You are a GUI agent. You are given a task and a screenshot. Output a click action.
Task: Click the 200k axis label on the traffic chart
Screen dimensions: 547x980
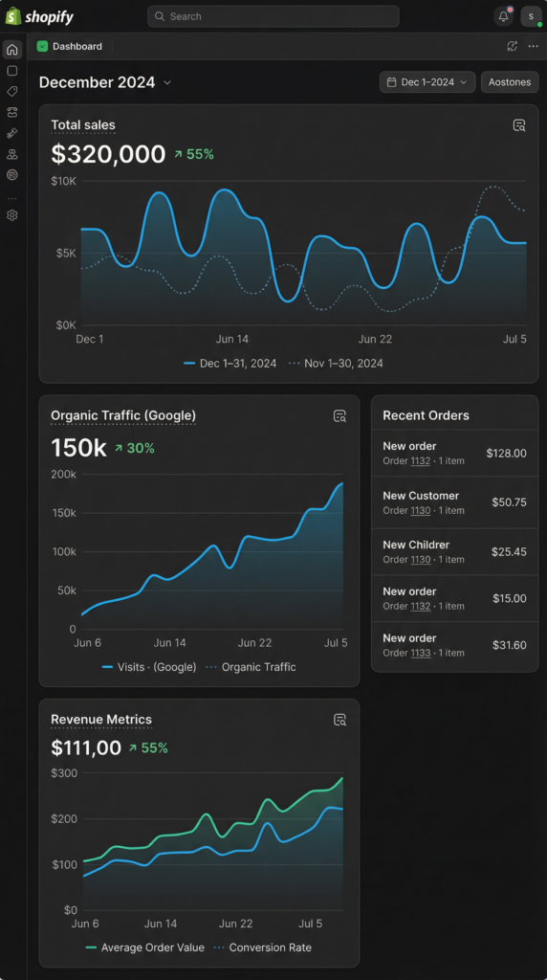pos(64,475)
